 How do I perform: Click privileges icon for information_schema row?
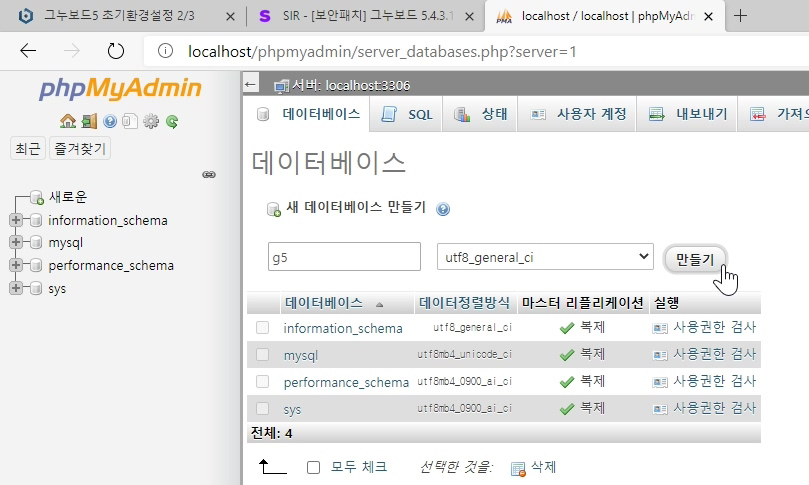pyautogui.click(x=660, y=328)
